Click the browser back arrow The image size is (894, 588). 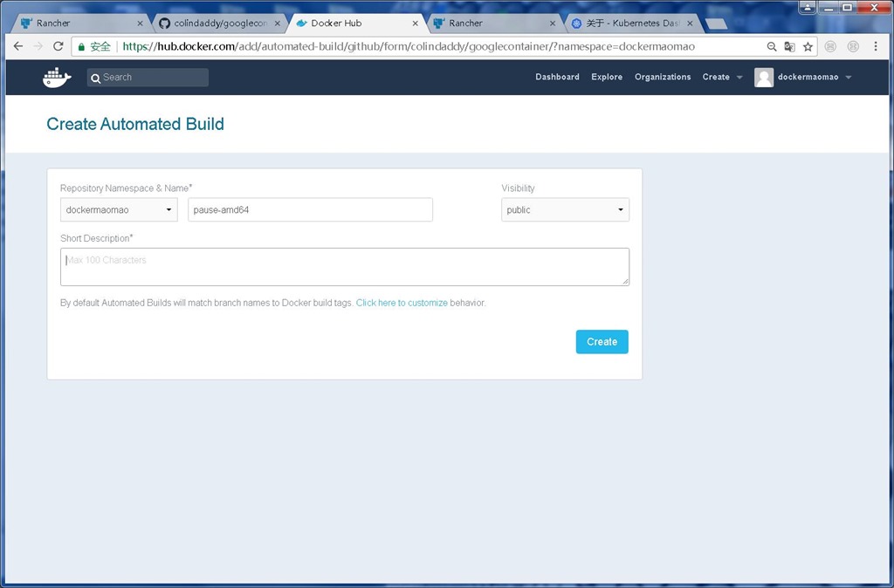(18, 46)
